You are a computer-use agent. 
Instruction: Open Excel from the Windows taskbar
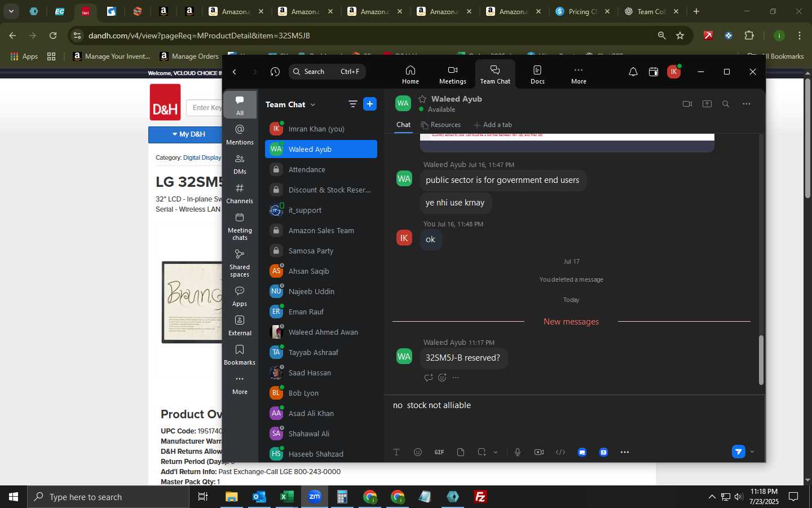[286, 497]
